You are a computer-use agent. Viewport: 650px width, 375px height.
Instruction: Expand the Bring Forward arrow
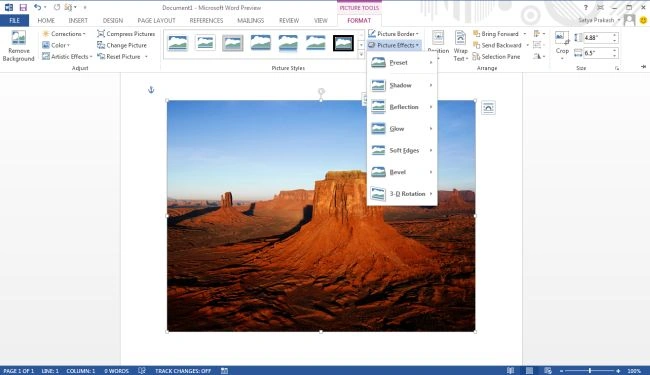[525, 34]
